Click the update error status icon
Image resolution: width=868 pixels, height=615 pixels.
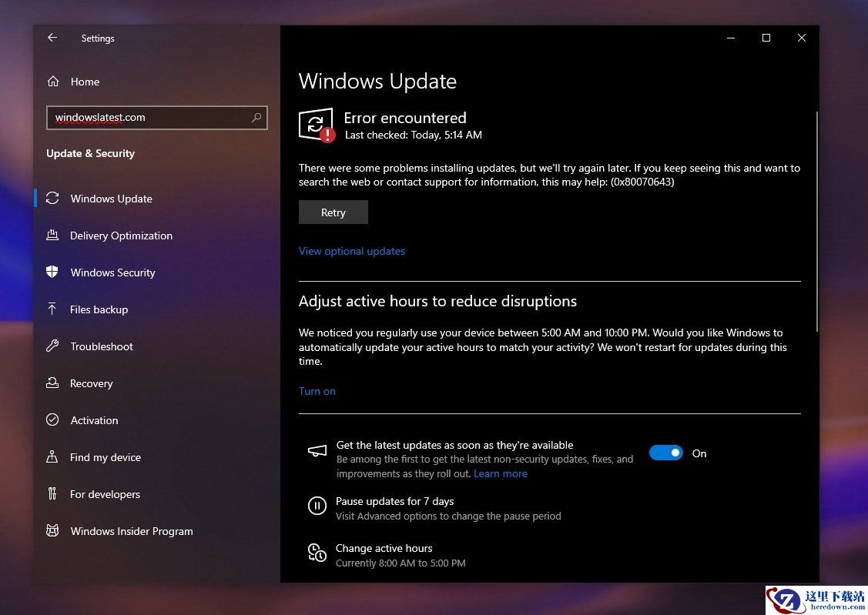pyautogui.click(x=317, y=125)
